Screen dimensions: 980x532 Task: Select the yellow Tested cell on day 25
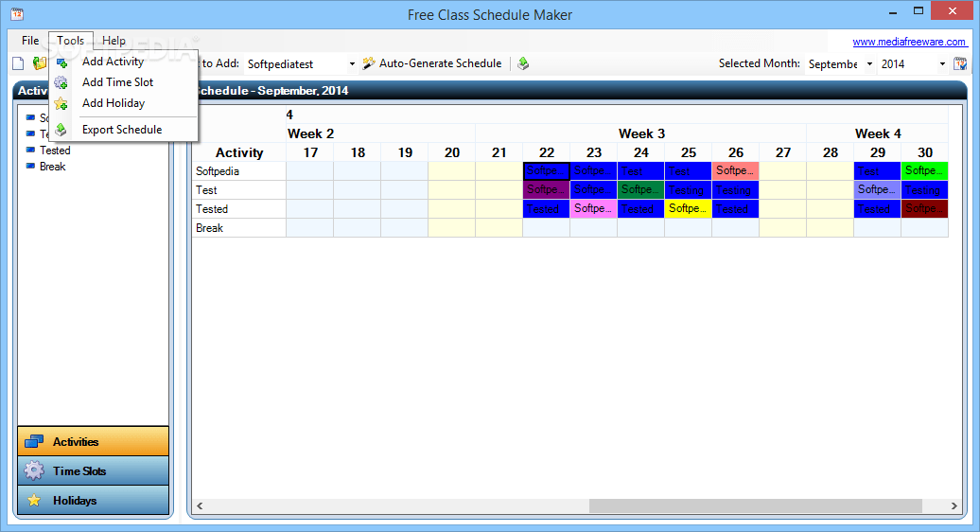(688, 208)
